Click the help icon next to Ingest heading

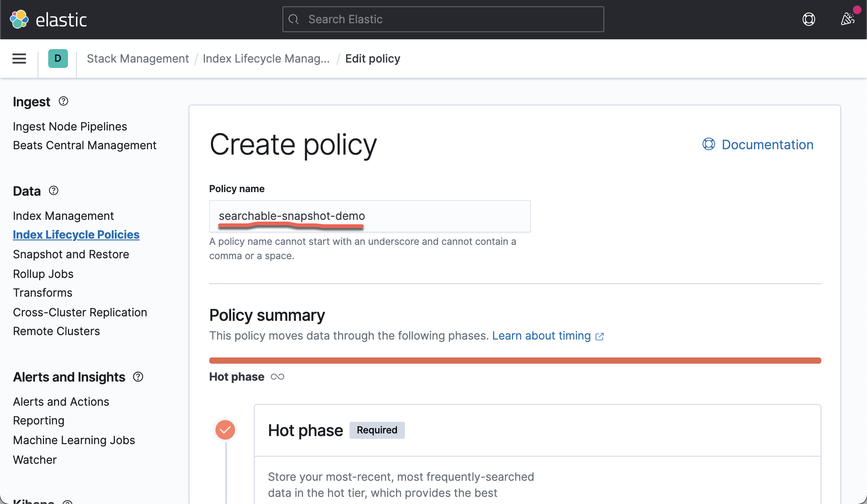(x=63, y=101)
